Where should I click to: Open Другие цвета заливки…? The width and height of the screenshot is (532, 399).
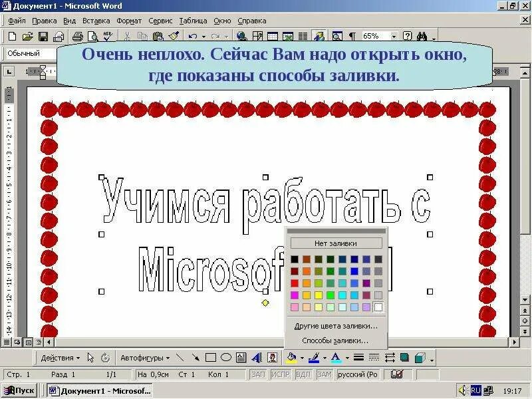pos(336,326)
